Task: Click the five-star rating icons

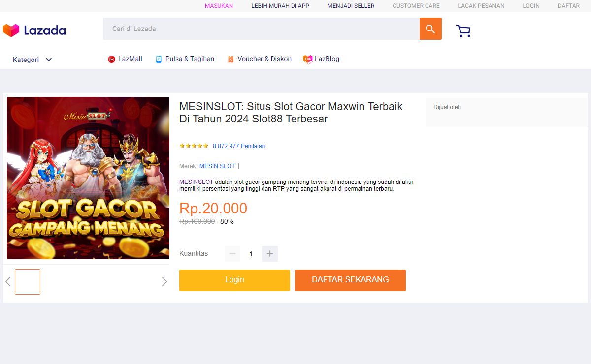Action: click(194, 146)
